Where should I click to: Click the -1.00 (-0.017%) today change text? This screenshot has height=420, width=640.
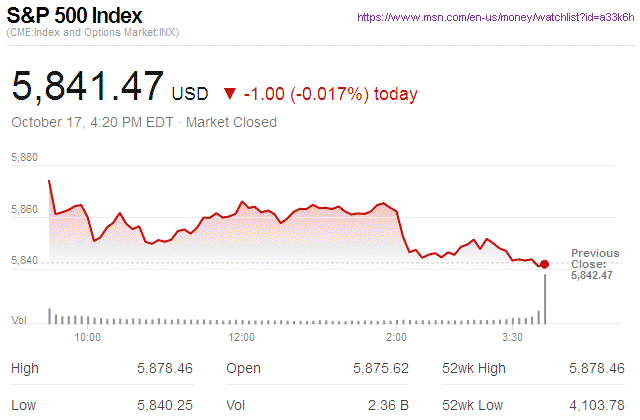(x=330, y=94)
